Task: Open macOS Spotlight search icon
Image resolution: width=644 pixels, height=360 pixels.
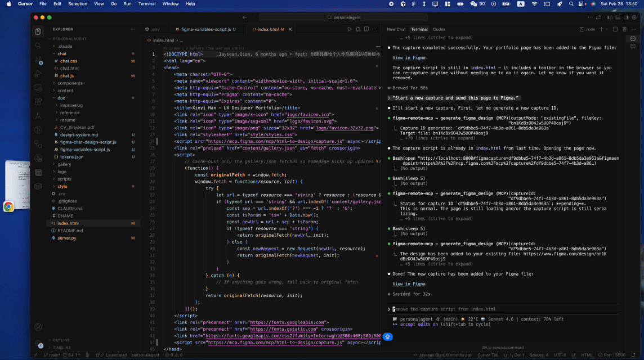Action: tap(571, 4)
